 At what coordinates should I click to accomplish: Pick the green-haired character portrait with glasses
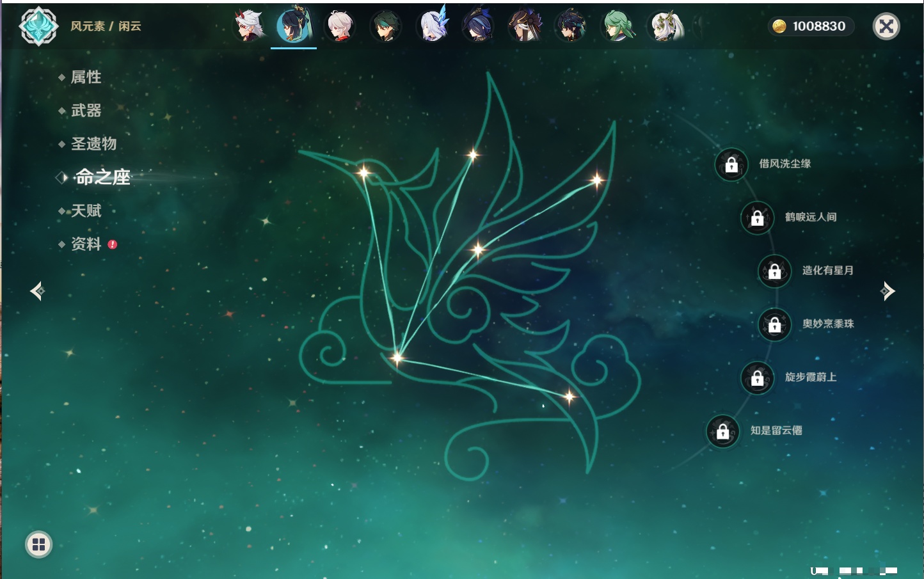coord(617,26)
